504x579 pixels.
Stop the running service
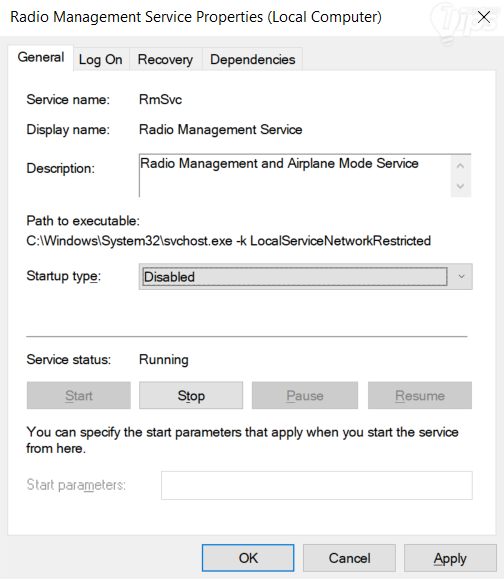tap(191, 395)
